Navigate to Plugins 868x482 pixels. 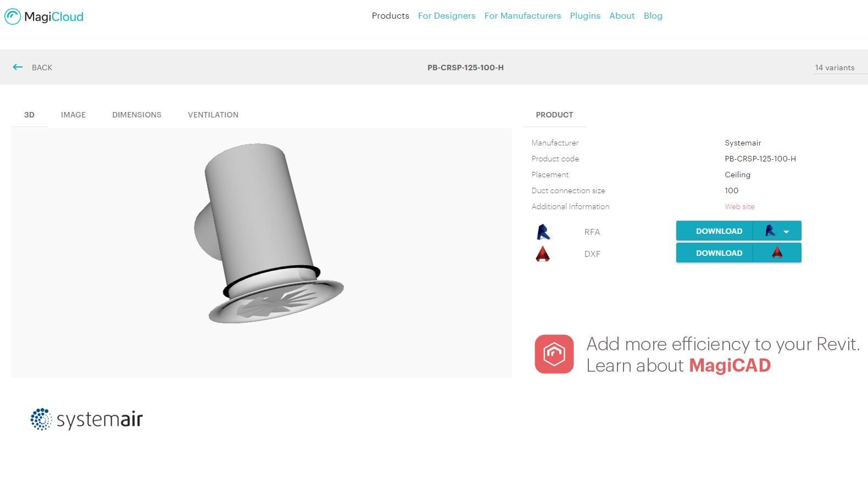pyautogui.click(x=585, y=16)
